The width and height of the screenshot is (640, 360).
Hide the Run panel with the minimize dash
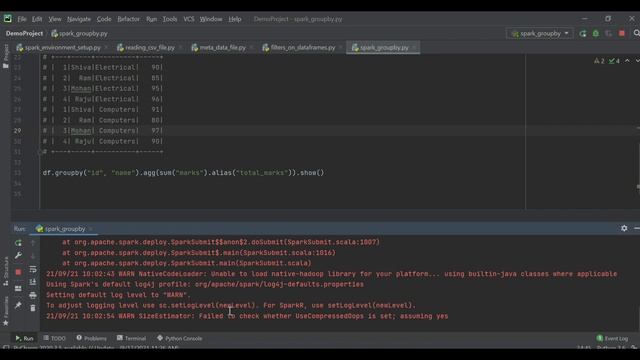point(637,229)
